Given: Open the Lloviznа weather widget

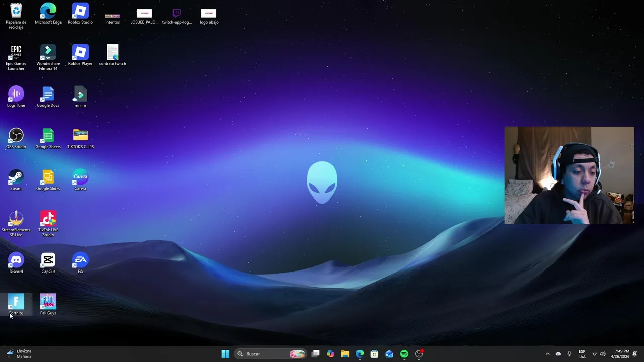Looking at the screenshot, I should coord(19,354).
